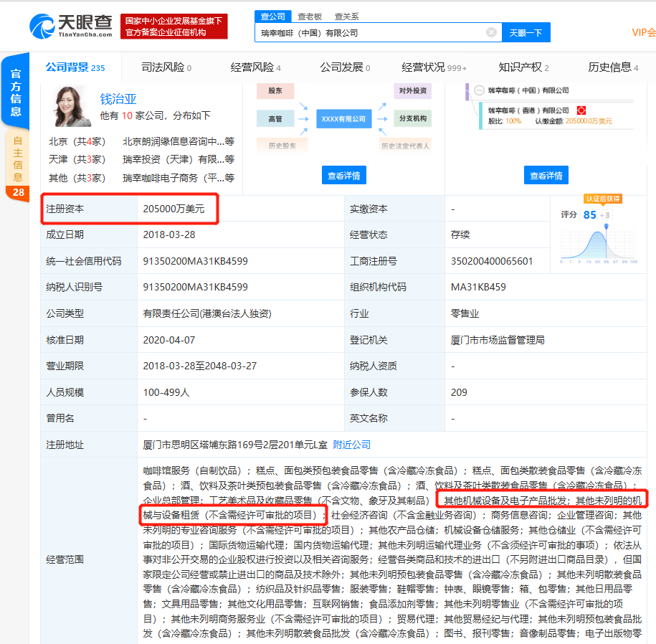Switch to the 自主信息 side tab
656x644 pixels.
pyautogui.click(x=18, y=158)
